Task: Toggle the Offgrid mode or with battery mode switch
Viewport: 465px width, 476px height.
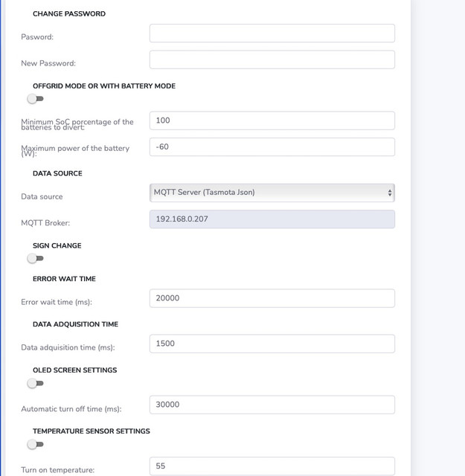Action: point(35,99)
